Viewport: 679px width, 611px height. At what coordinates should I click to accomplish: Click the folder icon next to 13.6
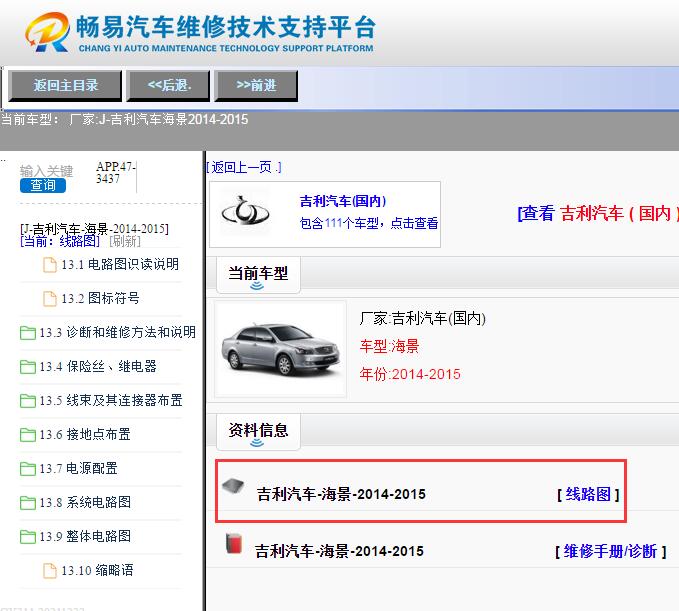coord(28,435)
